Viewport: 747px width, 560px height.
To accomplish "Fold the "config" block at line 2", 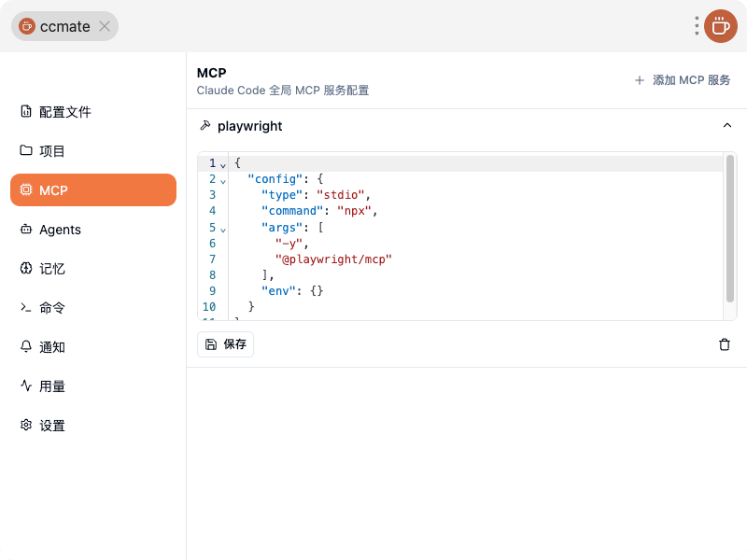I will (223, 180).
